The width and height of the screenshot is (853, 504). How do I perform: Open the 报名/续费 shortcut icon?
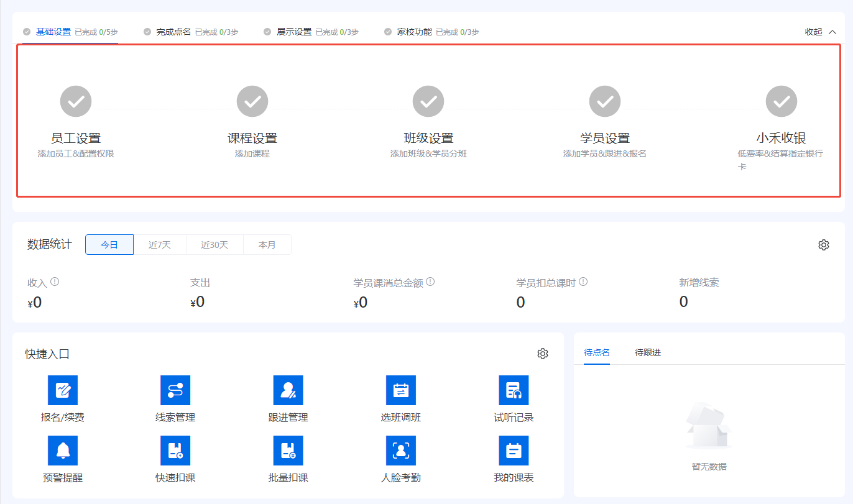[x=63, y=390]
